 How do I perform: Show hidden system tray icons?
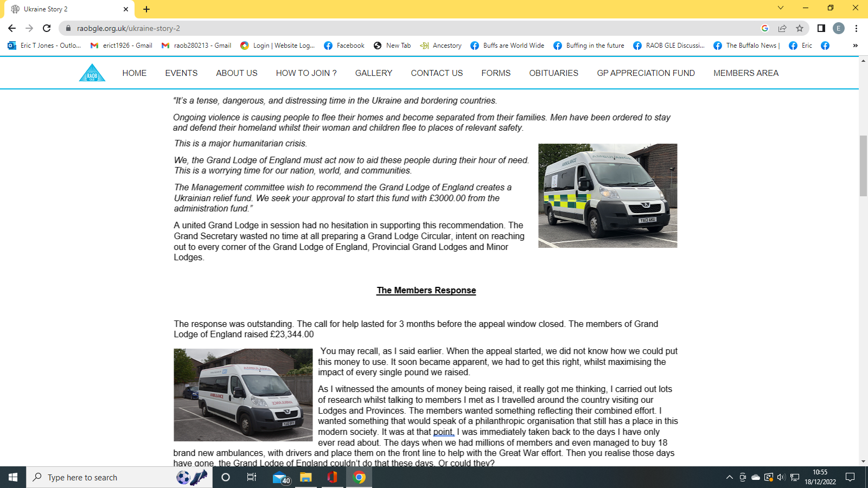tap(730, 477)
